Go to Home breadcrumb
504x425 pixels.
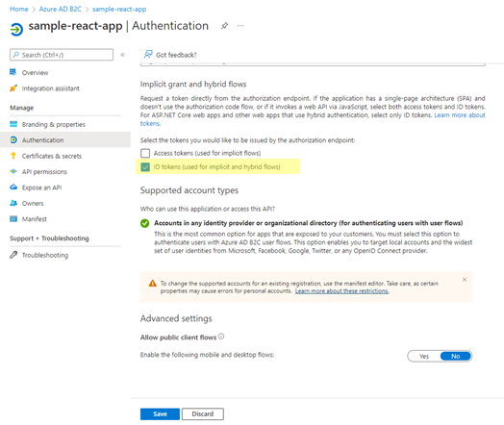19,9
